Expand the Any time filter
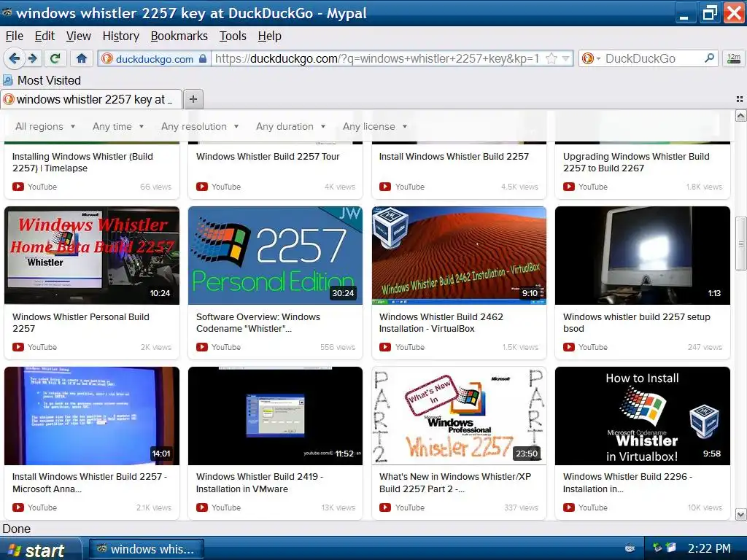 (118, 126)
